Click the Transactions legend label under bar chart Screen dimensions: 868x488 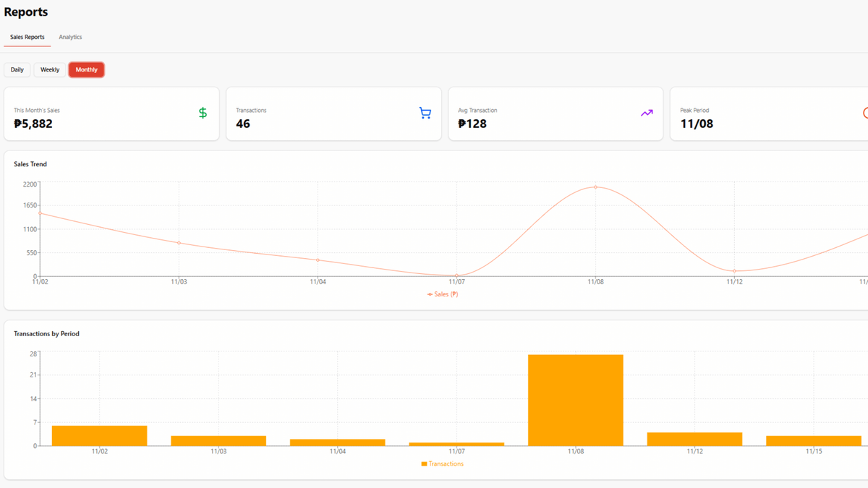coord(446,463)
